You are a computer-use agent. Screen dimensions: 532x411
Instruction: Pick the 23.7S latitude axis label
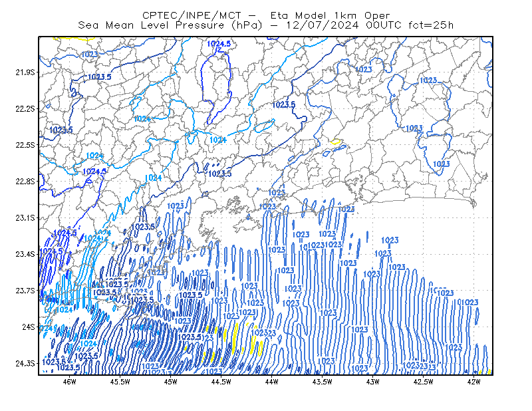click(x=25, y=291)
